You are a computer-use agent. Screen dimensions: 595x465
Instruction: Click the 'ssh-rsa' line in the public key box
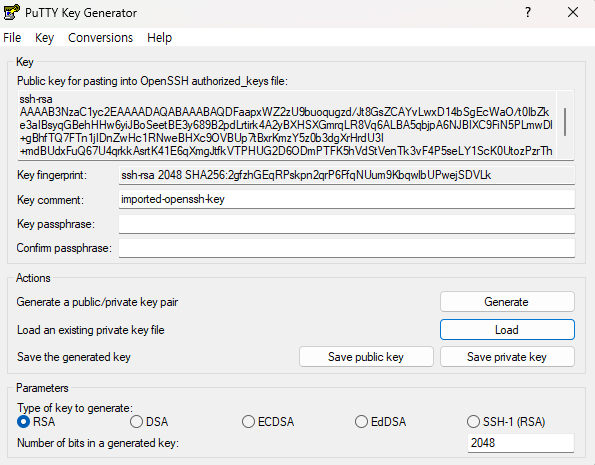tap(36, 99)
